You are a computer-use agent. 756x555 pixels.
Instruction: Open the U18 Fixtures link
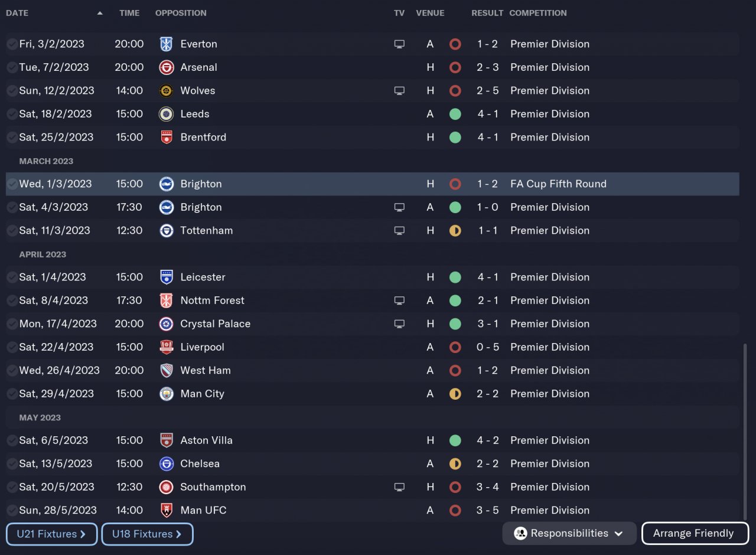coord(147,534)
